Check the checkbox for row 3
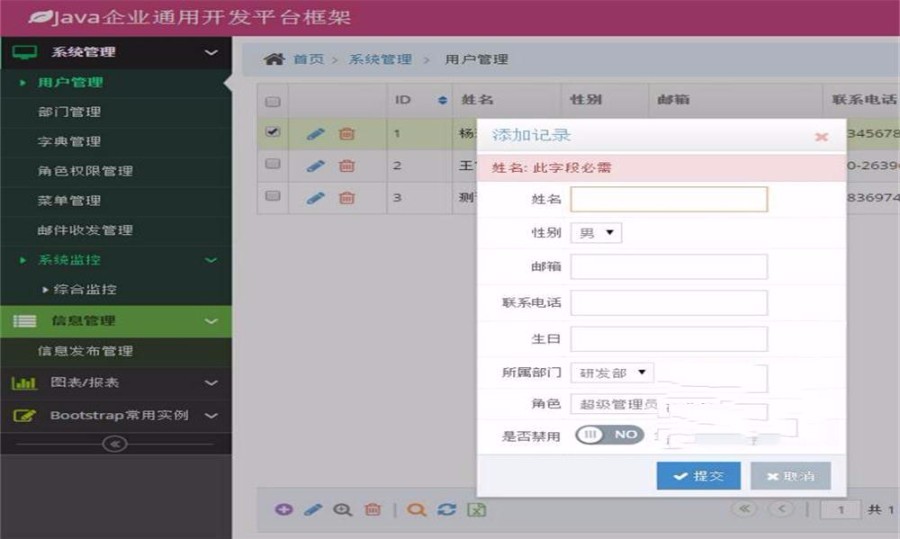900x539 pixels. (273, 196)
